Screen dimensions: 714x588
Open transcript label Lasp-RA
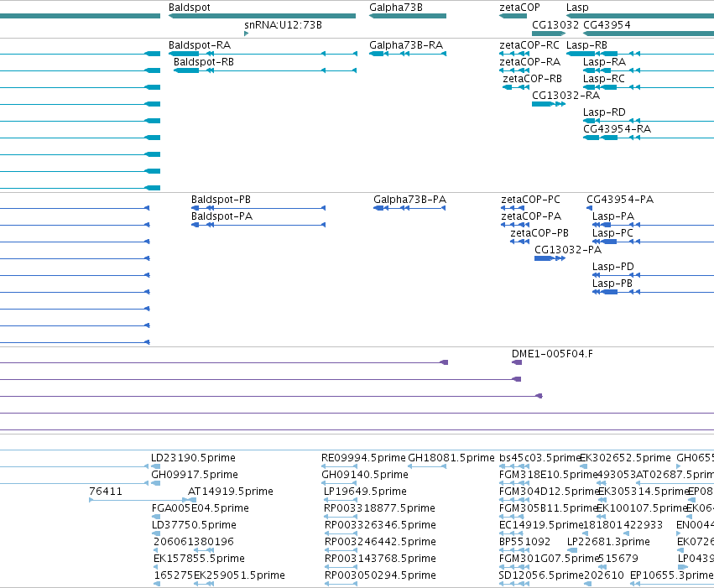pos(604,62)
